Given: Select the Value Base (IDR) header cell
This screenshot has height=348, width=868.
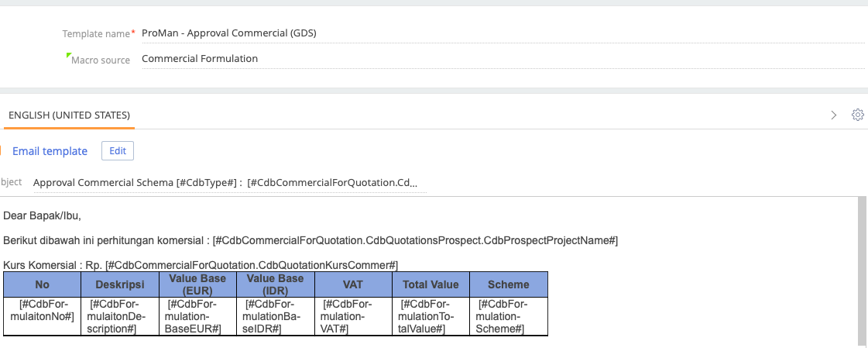Looking at the screenshot, I should point(276,284).
